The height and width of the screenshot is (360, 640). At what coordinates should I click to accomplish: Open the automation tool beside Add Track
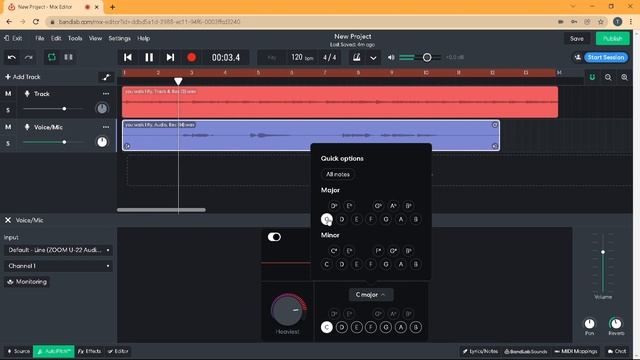tap(106, 77)
